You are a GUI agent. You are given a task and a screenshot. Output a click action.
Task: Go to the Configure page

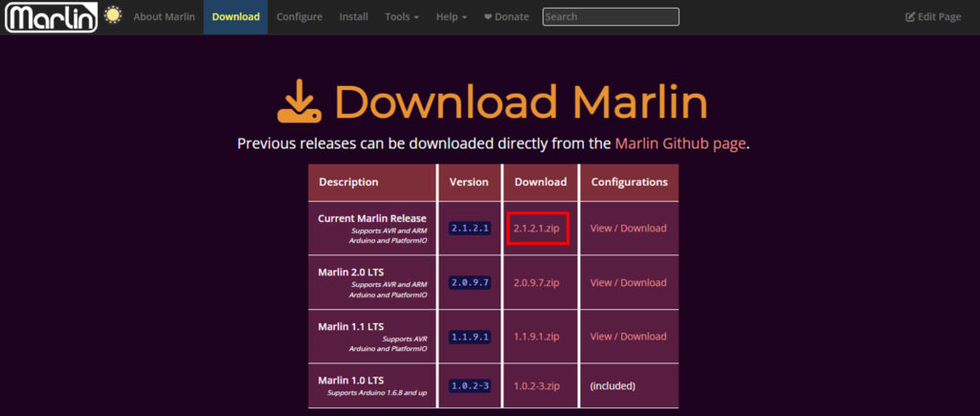point(299,17)
